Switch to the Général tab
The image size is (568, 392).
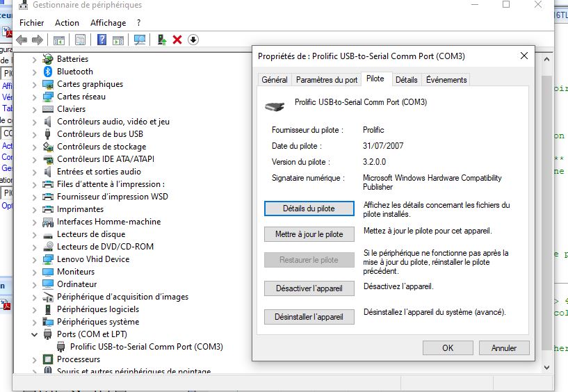click(275, 80)
